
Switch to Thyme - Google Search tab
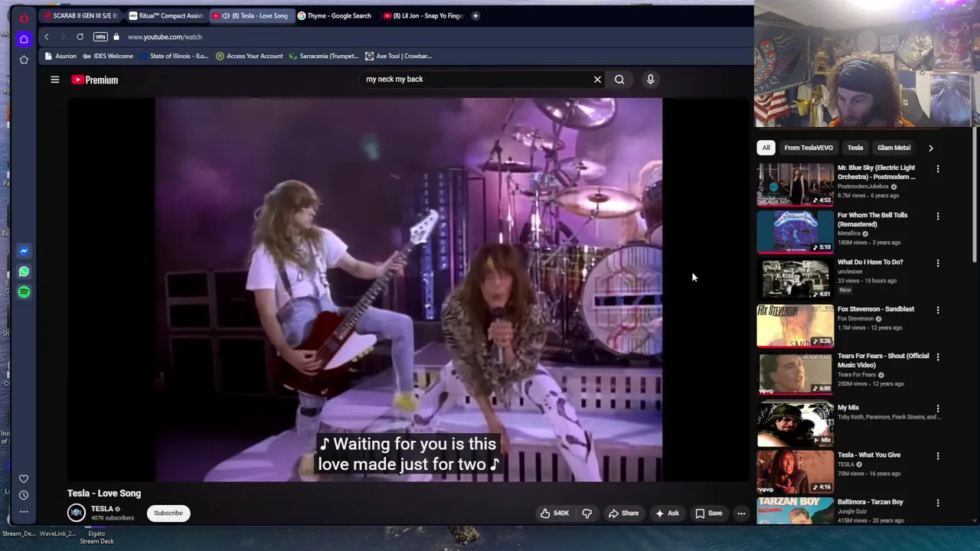tap(335, 15)
